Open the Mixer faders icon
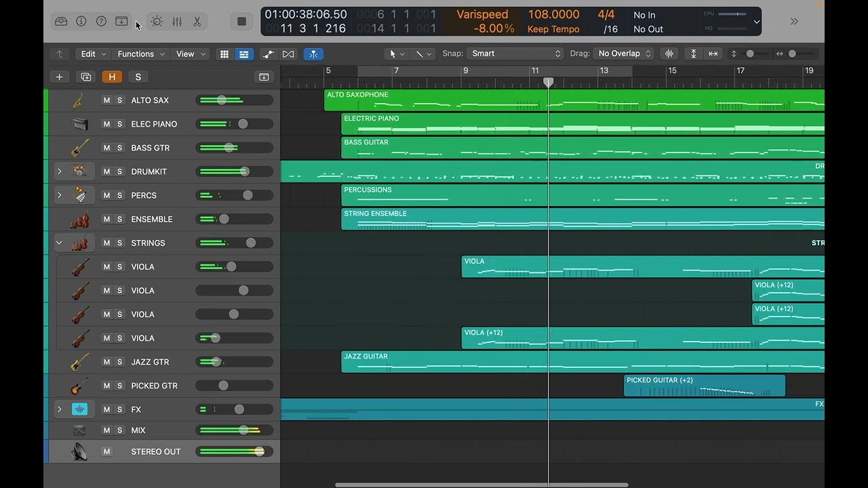The image size is (868, 488). tap(177, 21)
